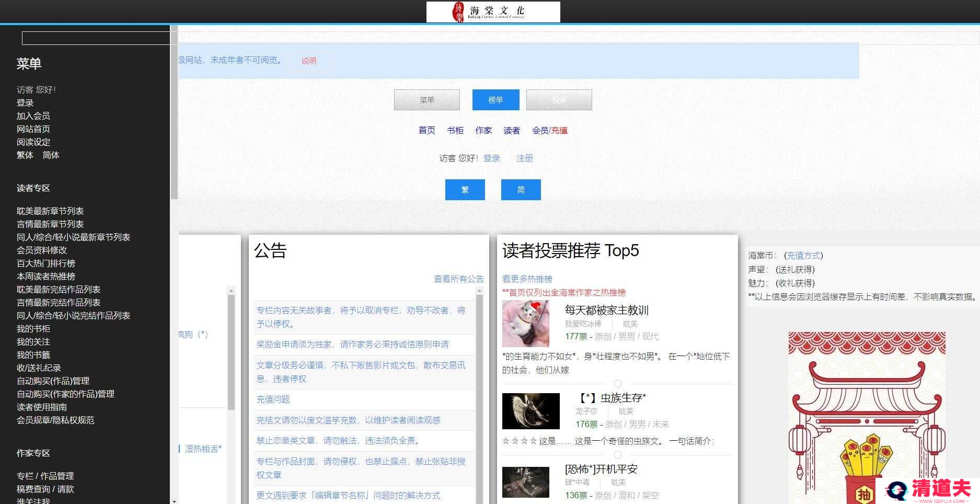Image resolution: width=980 pixels, height=504 pixels.
Task: Open 作家 in the top navigation
Action: [x=483, y=130]
